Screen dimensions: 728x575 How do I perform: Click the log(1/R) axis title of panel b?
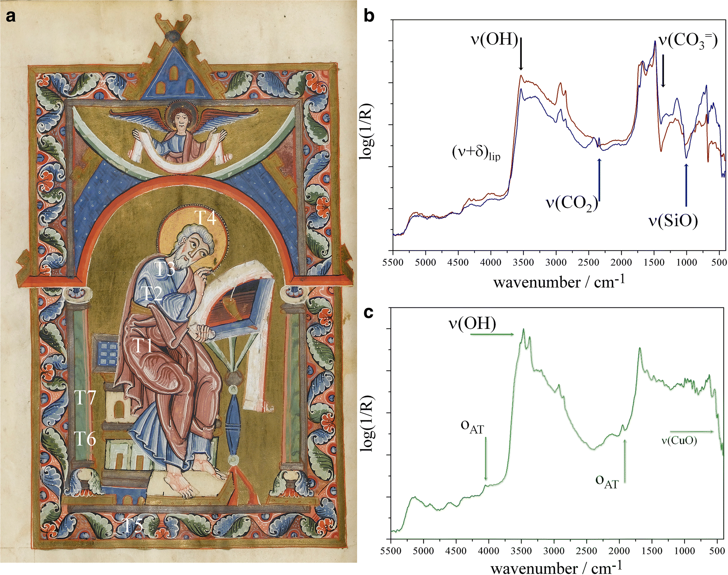click(366, 132)
